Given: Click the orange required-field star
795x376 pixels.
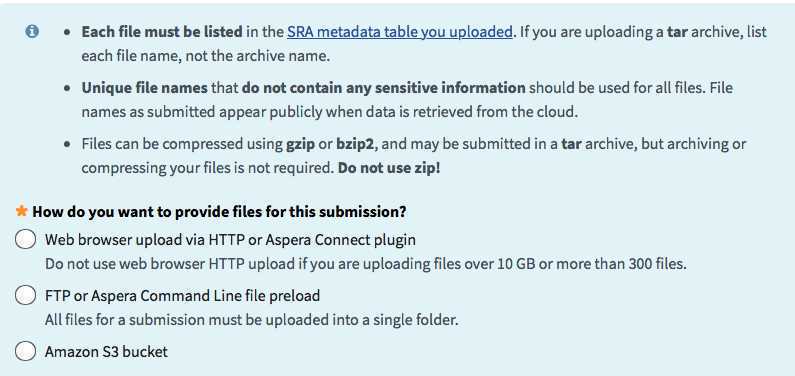Looking at the screenshot, I should (x=21, y=211).
